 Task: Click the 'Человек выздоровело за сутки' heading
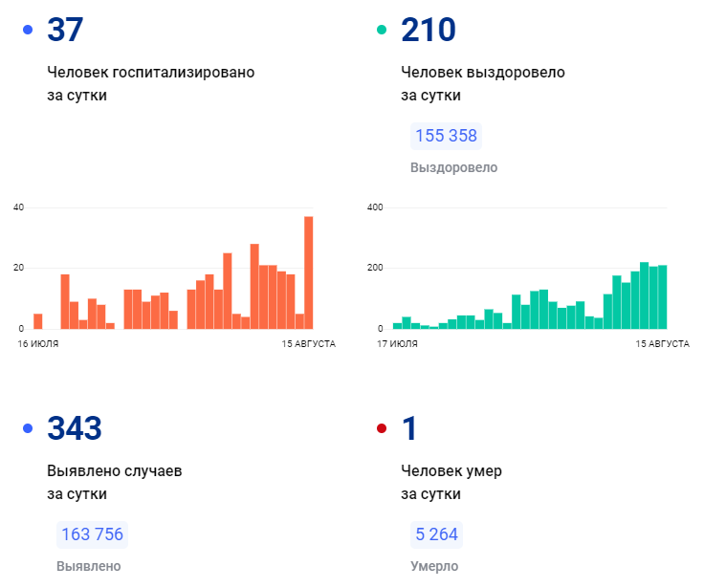(x=483, y=84)
